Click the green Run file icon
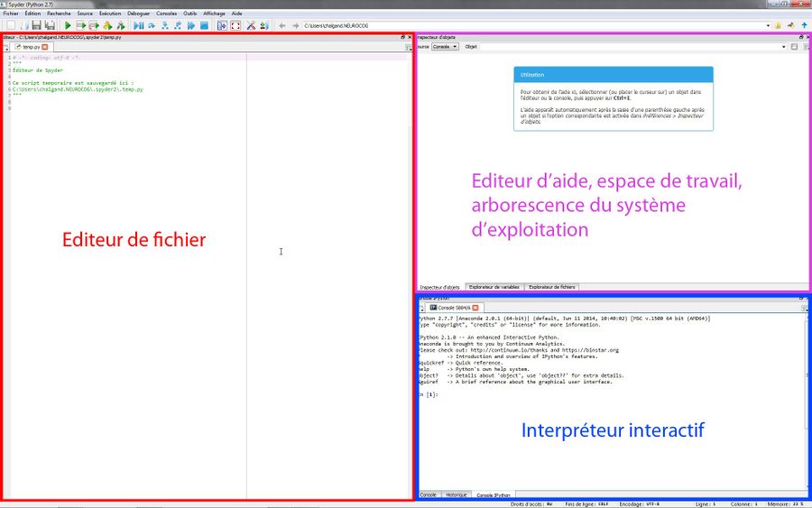Image resolution: width=812 pixels, height=508 pixels. [x=68, y=26]
